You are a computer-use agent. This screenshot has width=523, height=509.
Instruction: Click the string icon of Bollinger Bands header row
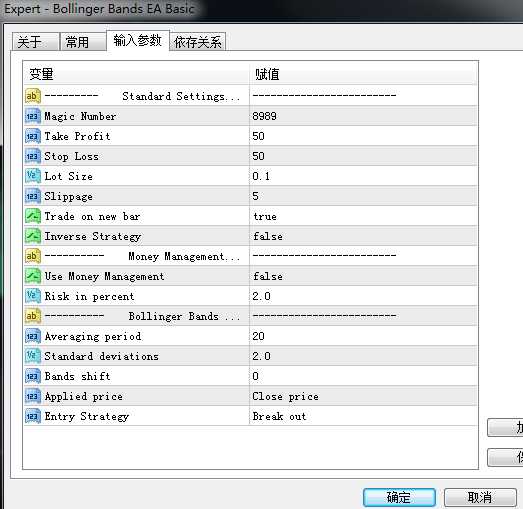click(33, 316)
